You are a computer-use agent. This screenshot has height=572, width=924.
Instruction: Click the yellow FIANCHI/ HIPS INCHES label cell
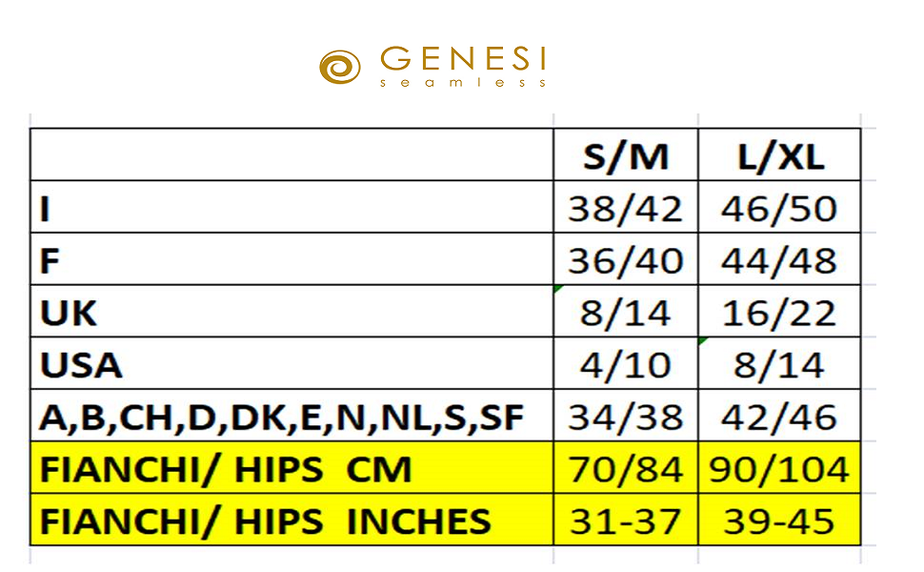coord(265,521)
